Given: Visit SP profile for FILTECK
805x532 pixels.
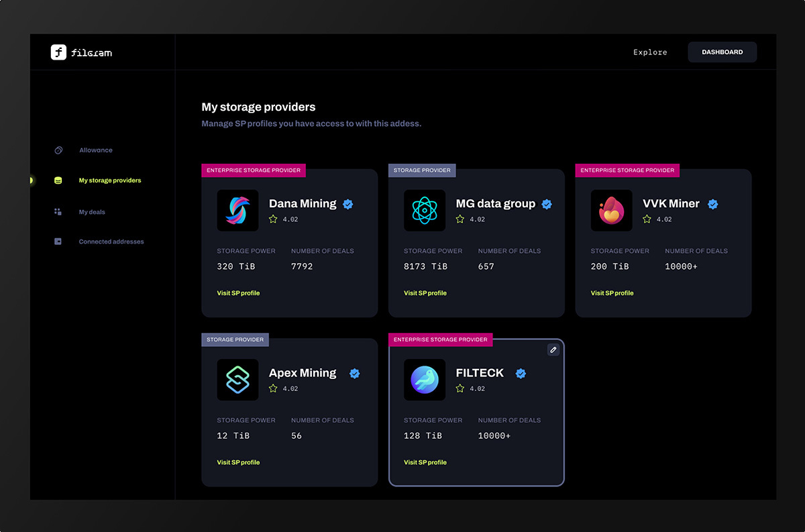Looking at the screenshot, I should (425, 462).
